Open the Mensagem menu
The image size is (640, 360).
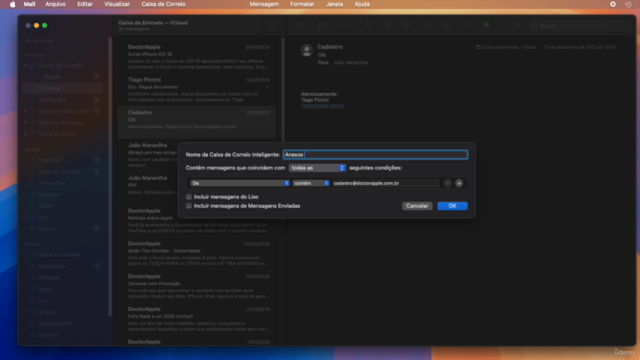click(x=264, y=4)
